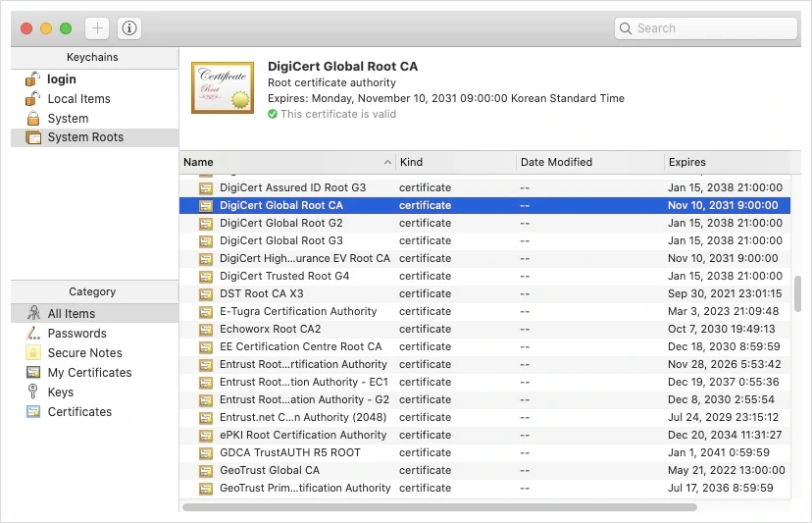Screen dimensions: 812x523
Task: Click the System locked padlock icon
Action: 33,118
